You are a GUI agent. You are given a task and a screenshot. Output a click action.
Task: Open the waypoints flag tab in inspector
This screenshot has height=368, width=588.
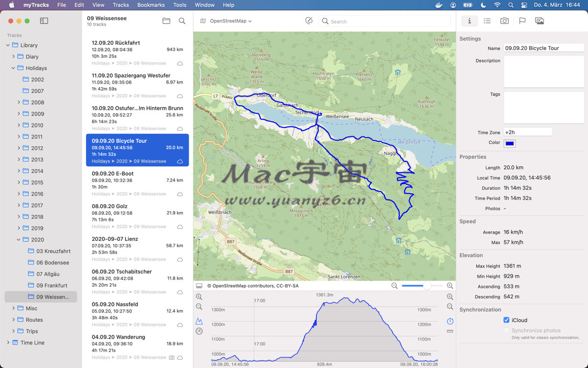pos(522,21)
